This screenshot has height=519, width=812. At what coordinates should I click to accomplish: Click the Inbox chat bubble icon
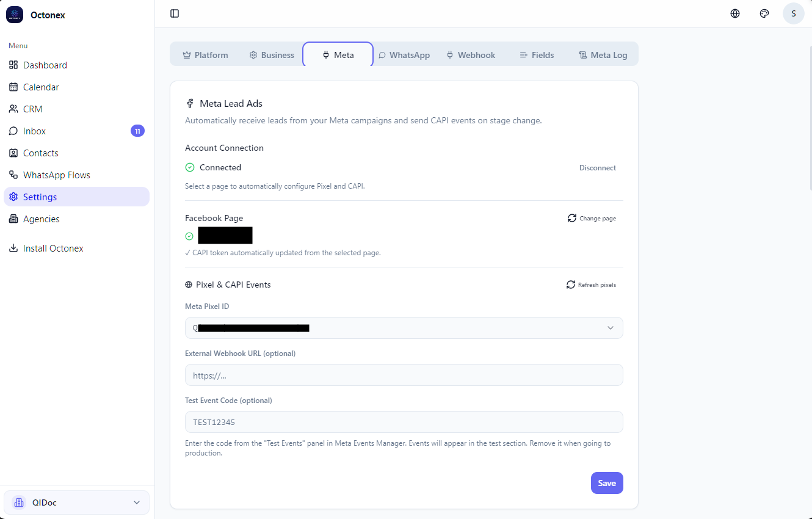(x=13, y=131)
